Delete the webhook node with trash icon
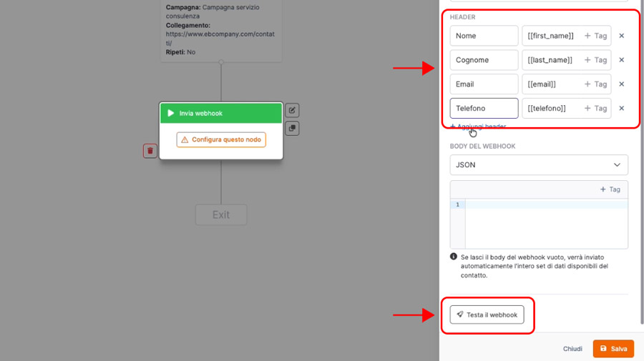Image resolution: width=644 pixels, height=361 pixels. coord(150,151)
